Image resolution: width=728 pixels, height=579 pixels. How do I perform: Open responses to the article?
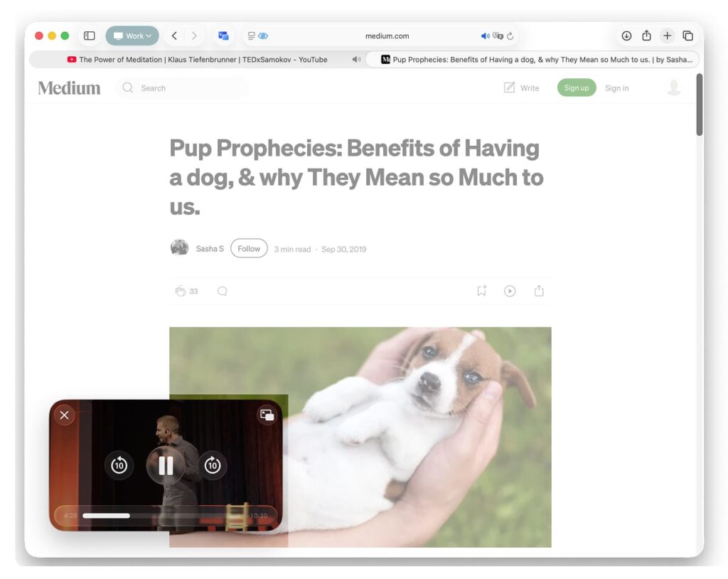click(222, 291)
